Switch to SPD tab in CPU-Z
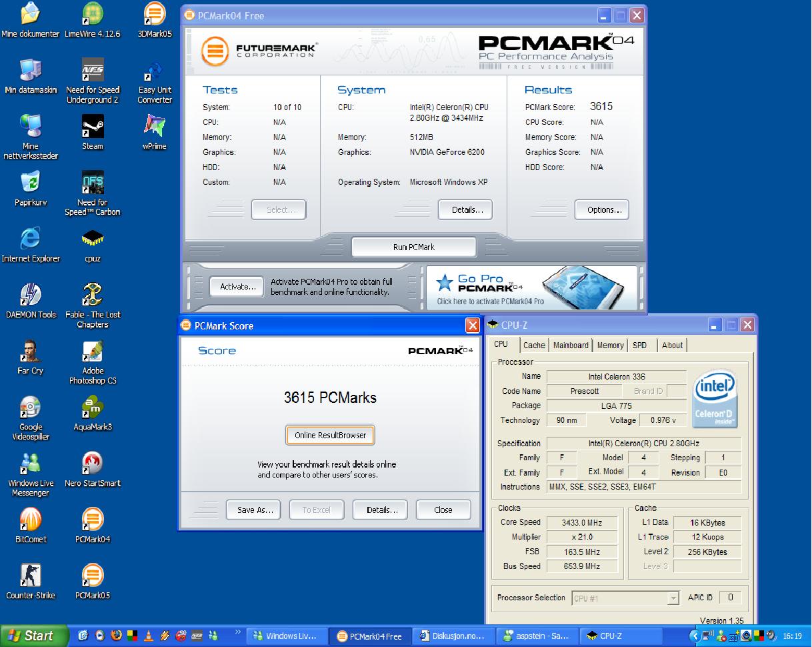Viewport: 812px width, 647px height. click(x=639, y=345)
